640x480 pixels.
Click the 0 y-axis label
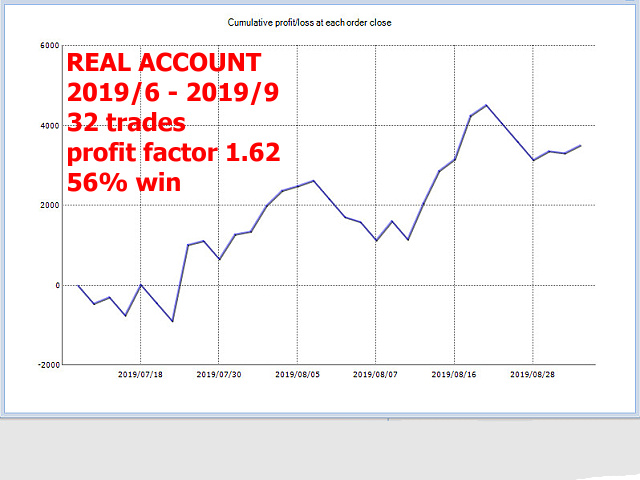58,285
